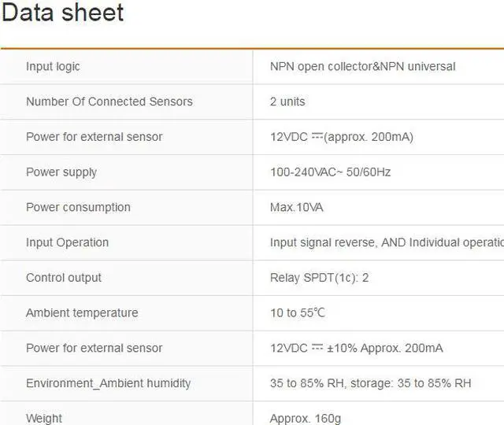Click the "Environment_Ambient humidity" label

(109, 383)
